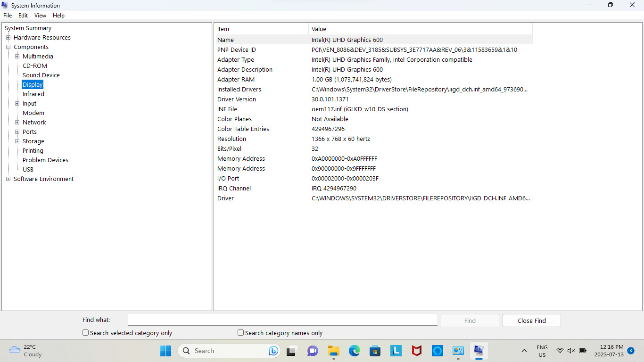
Task: Click the muted speaker volume icon
Action: [x=571, y=351]
